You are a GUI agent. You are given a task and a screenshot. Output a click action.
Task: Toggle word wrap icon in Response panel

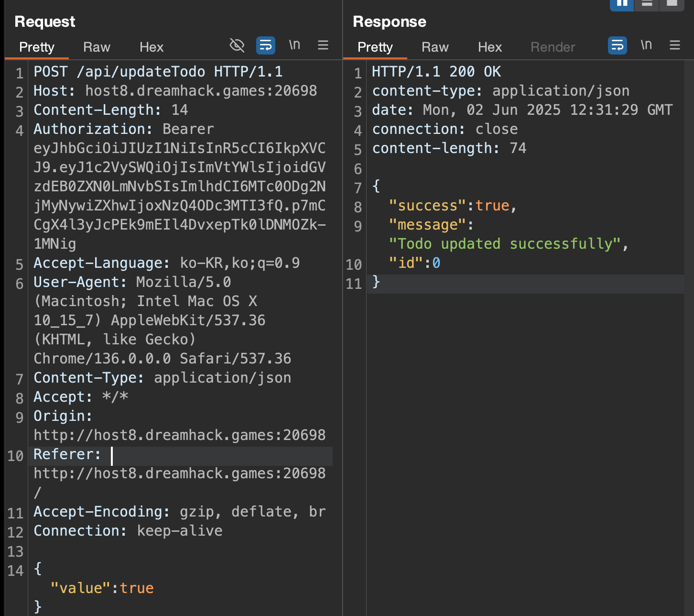[x=618, y=45]
